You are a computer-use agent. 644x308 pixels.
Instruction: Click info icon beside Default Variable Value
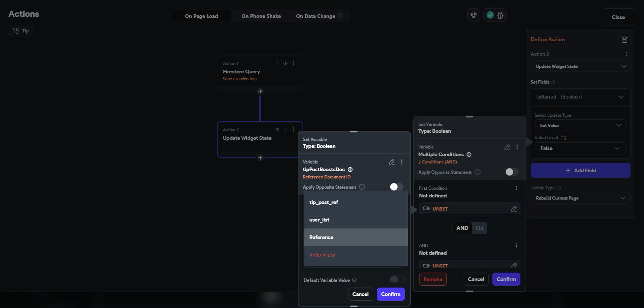pyautogui.click(x=354, y=280)
